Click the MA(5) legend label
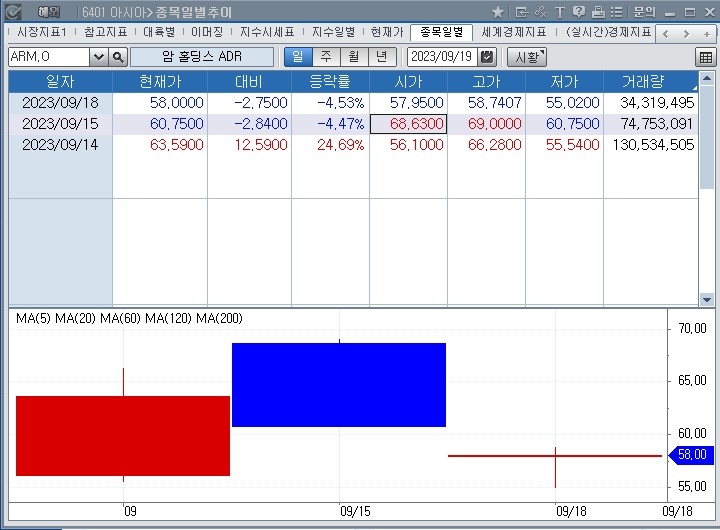 pyautogui.click(x=33, y=318)
